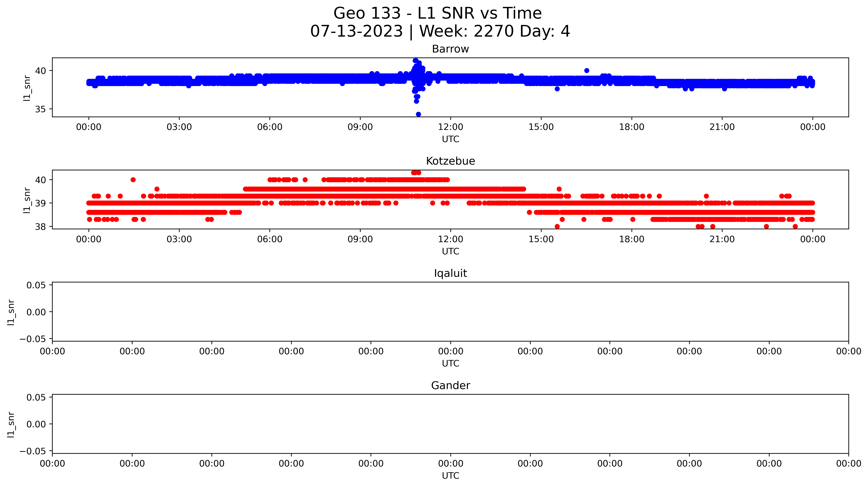
Task: Click the "40" y-tick on Barrow plot
Action: [x=41, y=71]
